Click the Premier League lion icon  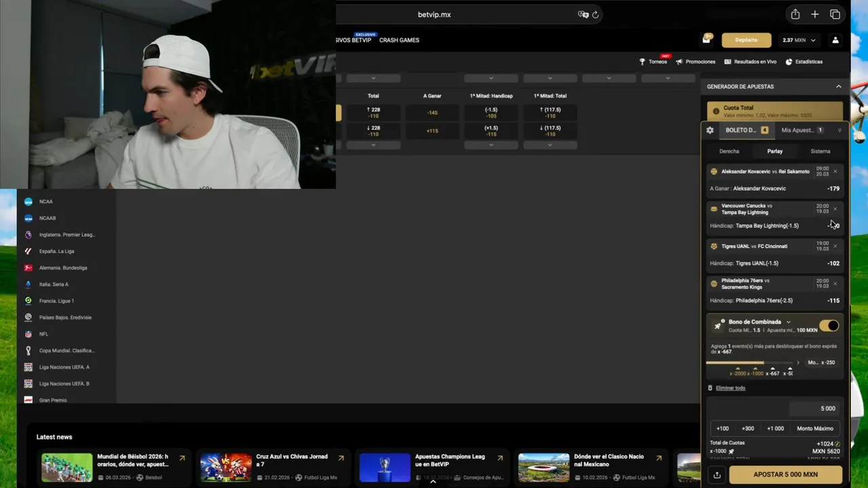[28, 235]
